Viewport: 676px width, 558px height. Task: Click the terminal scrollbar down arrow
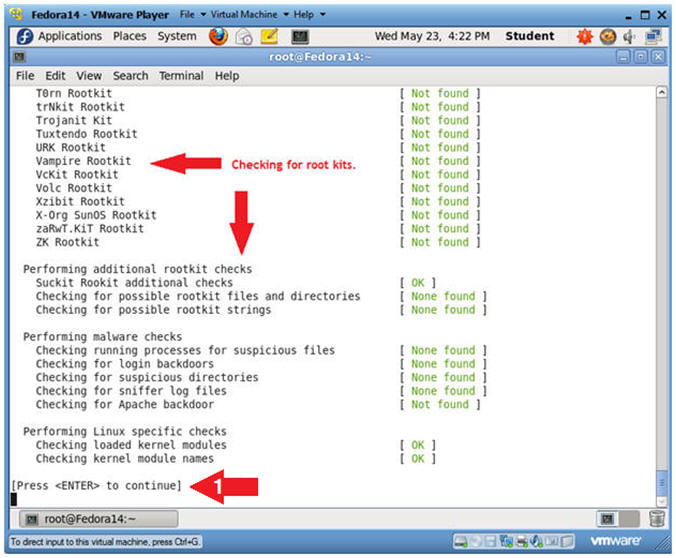click(x=661, y=501)
